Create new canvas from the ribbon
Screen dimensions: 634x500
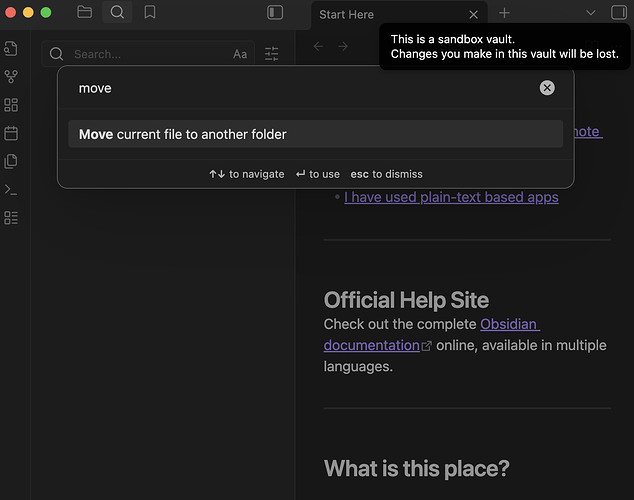(x=11, y=105)
